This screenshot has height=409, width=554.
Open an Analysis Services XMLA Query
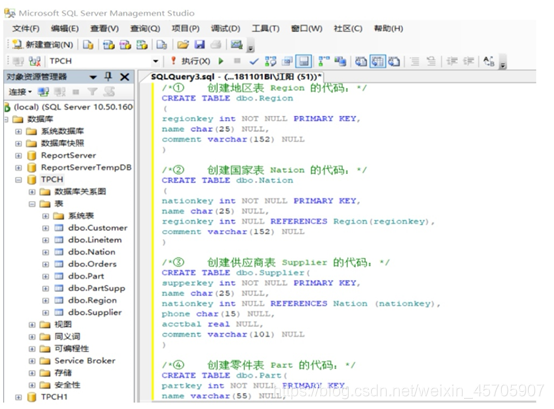[x=142, y=45]
